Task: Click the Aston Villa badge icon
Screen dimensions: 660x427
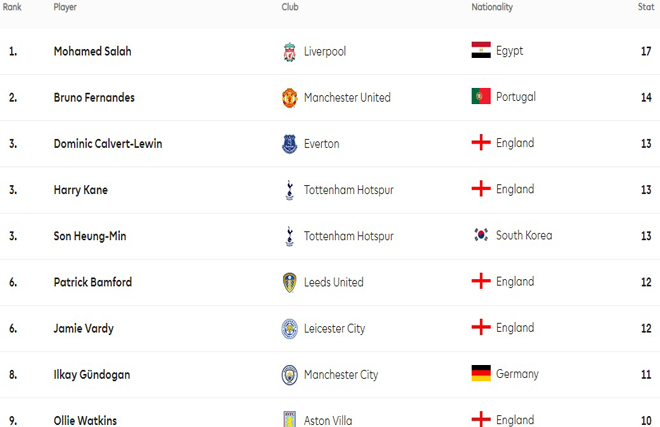Action: (x=290, y=419)
